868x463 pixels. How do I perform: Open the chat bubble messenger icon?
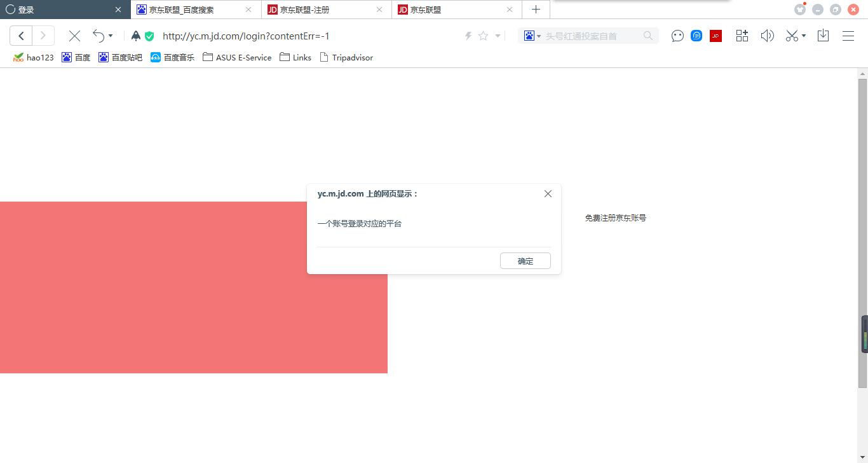tap(677, 36)
